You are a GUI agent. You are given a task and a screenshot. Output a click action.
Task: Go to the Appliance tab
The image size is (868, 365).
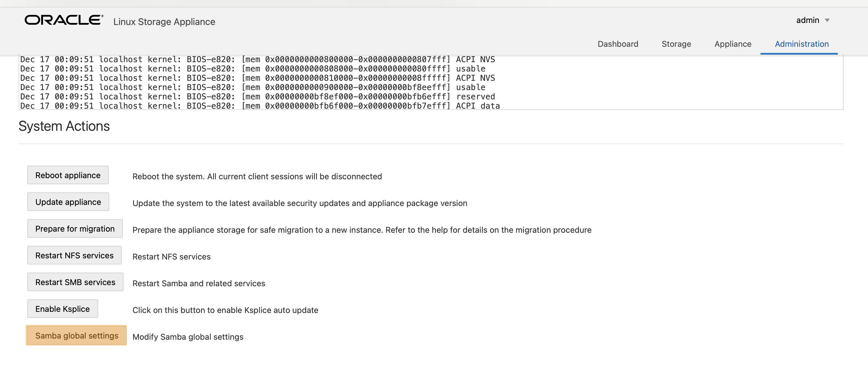pyautogui.click(x=733, y=44)
